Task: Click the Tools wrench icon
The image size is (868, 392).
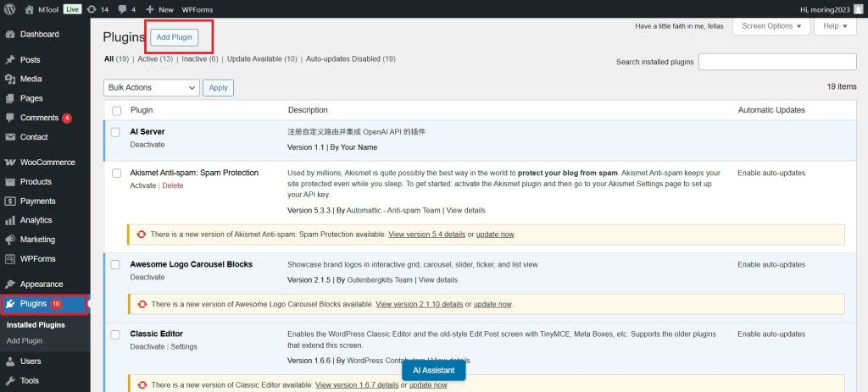Action: tap(10, 380)
